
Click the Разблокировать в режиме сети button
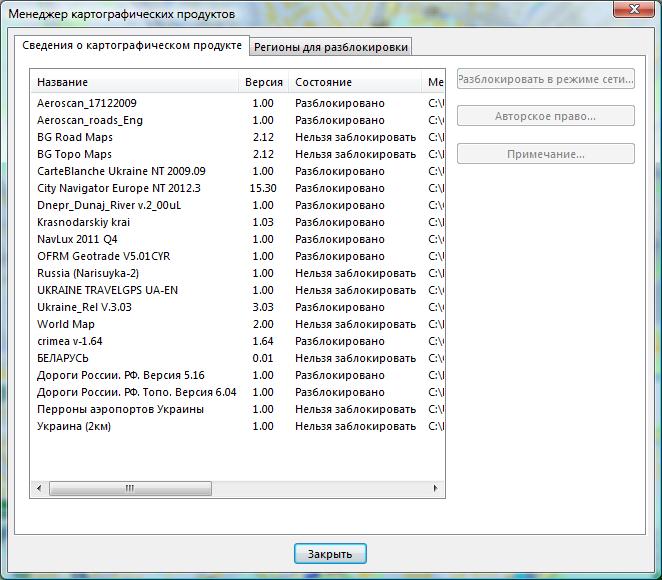tap(545, 79)
